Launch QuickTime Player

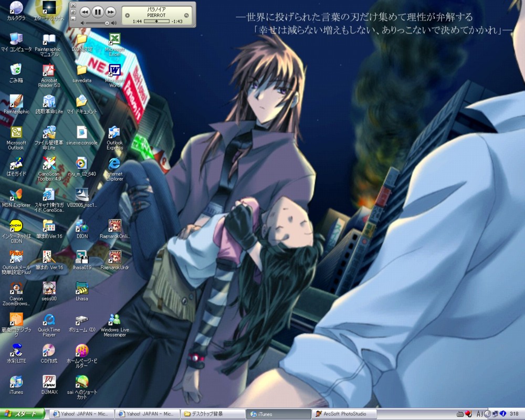pos(49,325)
